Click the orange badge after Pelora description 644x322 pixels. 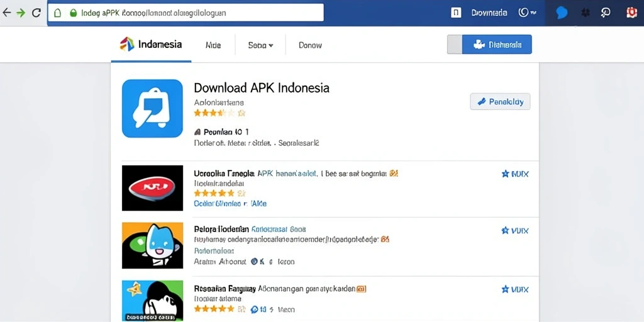(x=385, y=239)
